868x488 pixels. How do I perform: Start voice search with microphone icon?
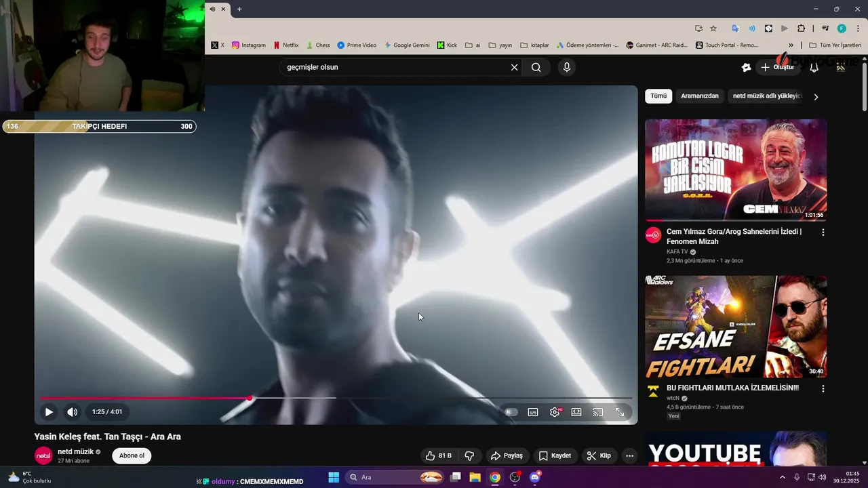[567, 67]
